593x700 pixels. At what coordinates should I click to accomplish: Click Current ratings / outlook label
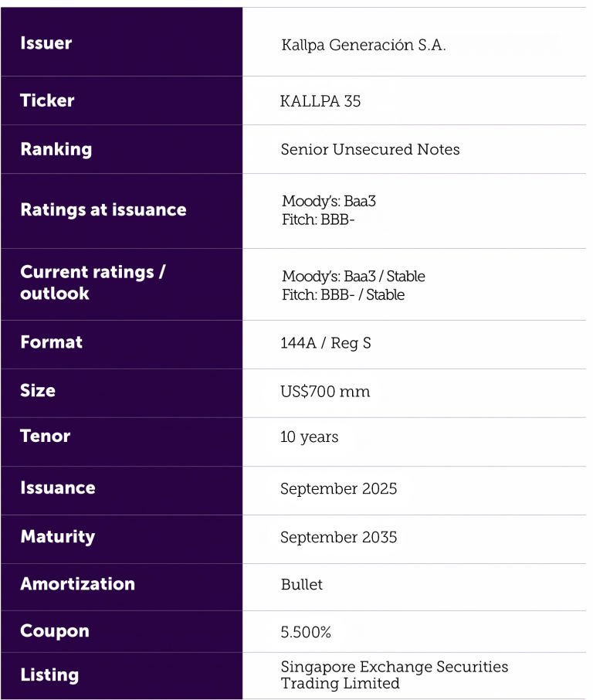pyautogui.click(x=93, y=283)
